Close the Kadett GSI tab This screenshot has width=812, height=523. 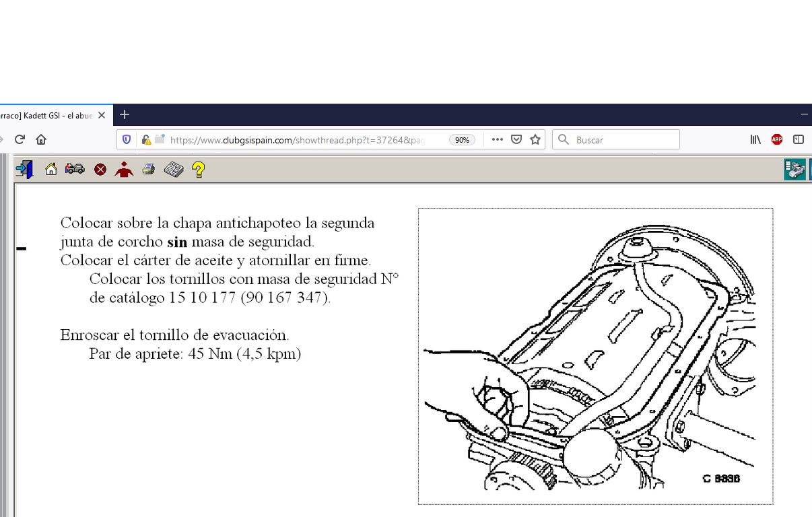[x=102, y=116]
